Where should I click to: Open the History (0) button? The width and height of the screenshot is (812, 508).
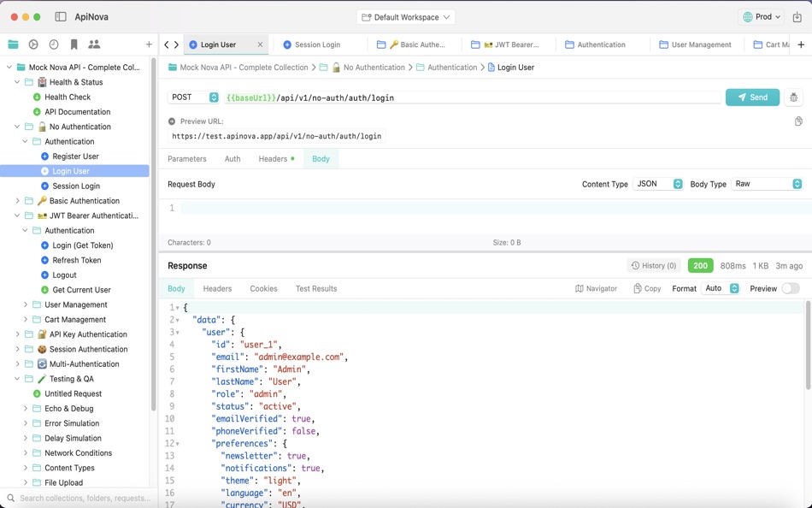654,266
